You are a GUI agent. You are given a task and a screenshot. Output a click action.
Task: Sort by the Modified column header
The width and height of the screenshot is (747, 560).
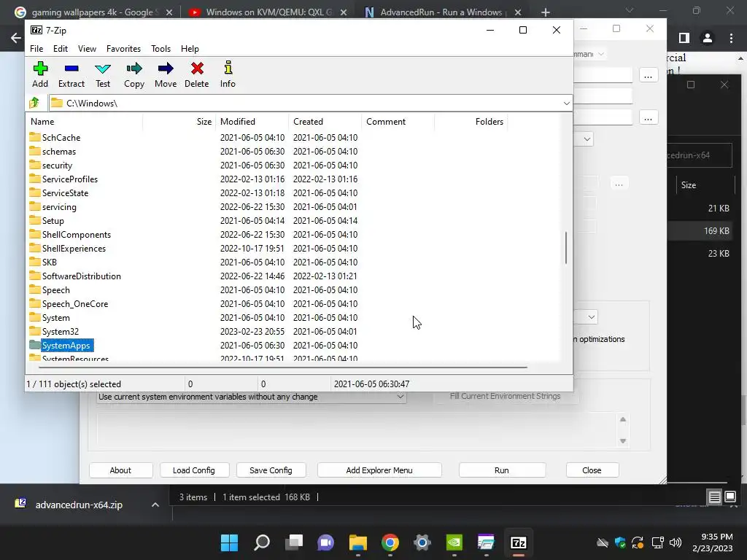(x=252, y=122)
